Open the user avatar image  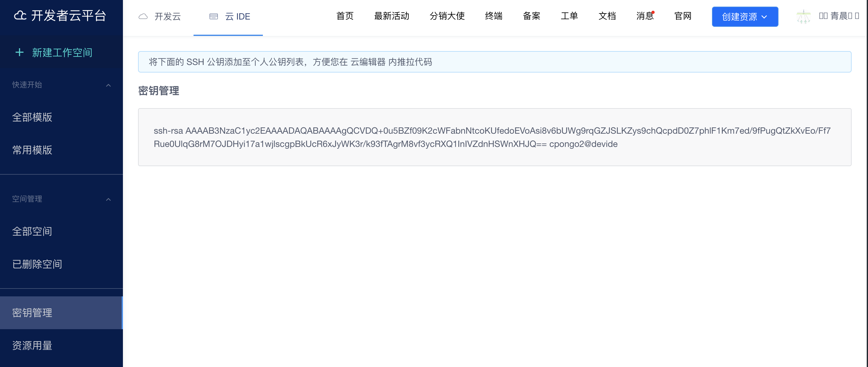point(803,16)
